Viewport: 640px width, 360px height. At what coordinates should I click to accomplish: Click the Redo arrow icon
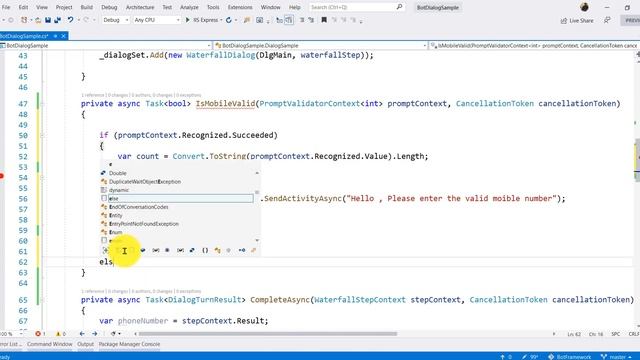point(86,20)
